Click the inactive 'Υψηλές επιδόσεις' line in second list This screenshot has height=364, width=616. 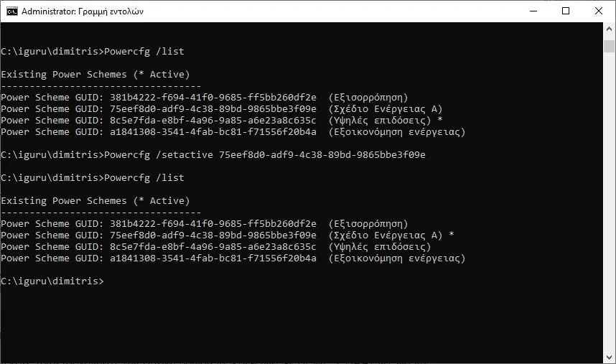point(218,247)
